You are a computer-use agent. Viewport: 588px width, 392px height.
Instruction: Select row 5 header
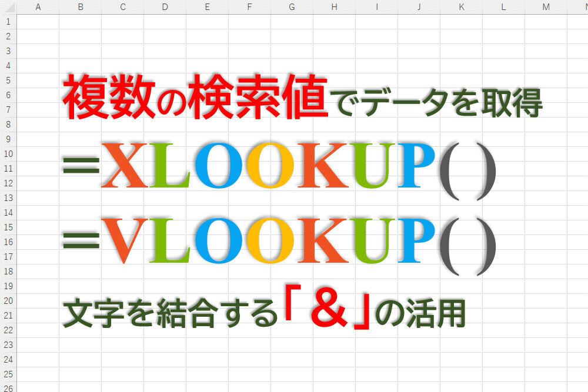(8, 81)
